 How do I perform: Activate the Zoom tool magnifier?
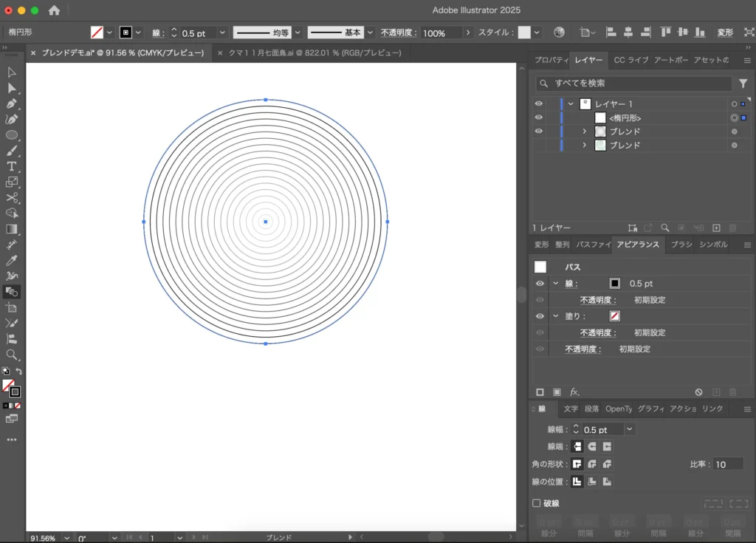(x=12, y=355)
